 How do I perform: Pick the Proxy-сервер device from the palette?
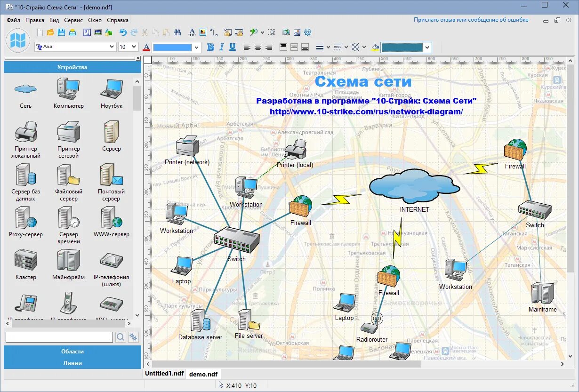tap(25, 222)
